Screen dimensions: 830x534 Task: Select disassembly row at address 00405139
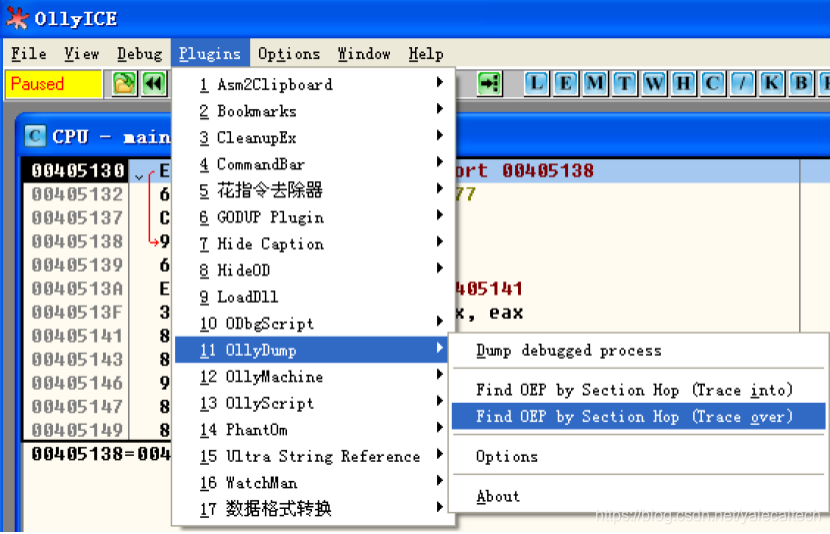[78, 265]
